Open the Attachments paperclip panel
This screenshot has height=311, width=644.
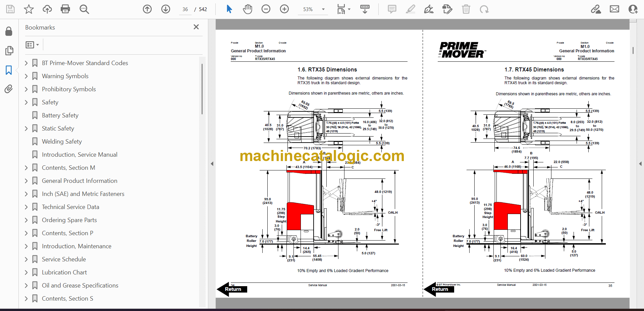coord(9,89)
